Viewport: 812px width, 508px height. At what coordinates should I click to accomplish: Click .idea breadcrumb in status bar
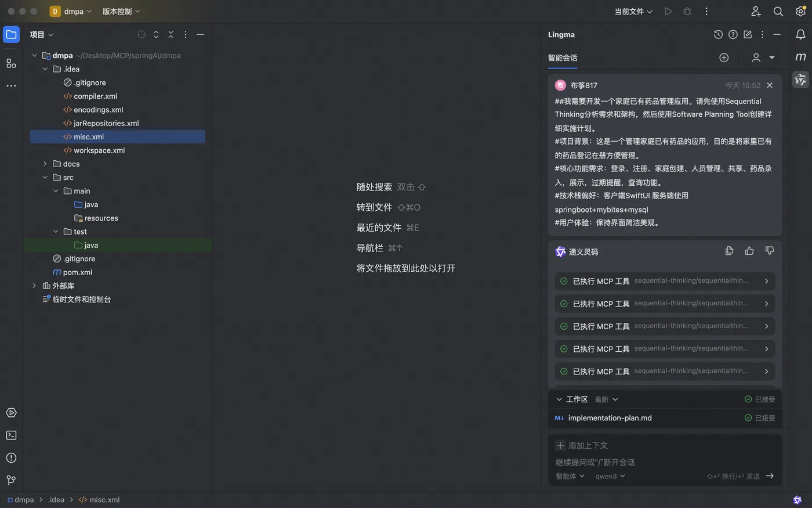click(x=56, y=500)
